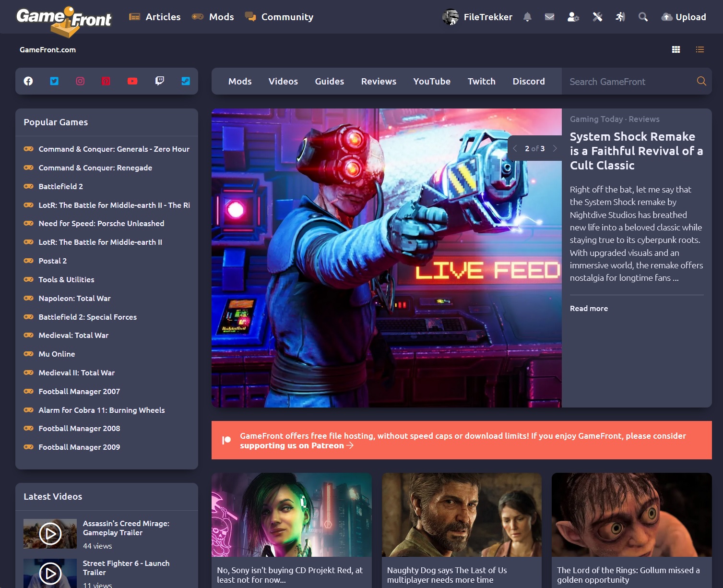Click the gamepad icon beside Football Manager 2008
The height and width of the screenshot is (588, 723).
(29, 428)
